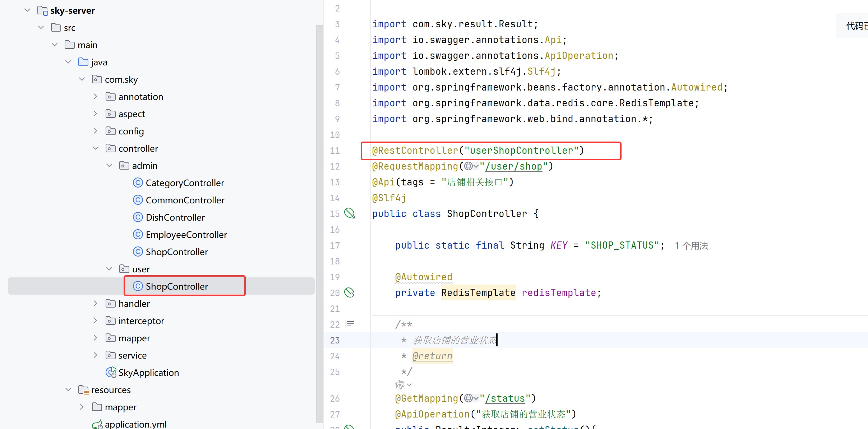Collapse the resources folder arrow
Viewport: 868px width, 429px height.
[x=68, y=390]
